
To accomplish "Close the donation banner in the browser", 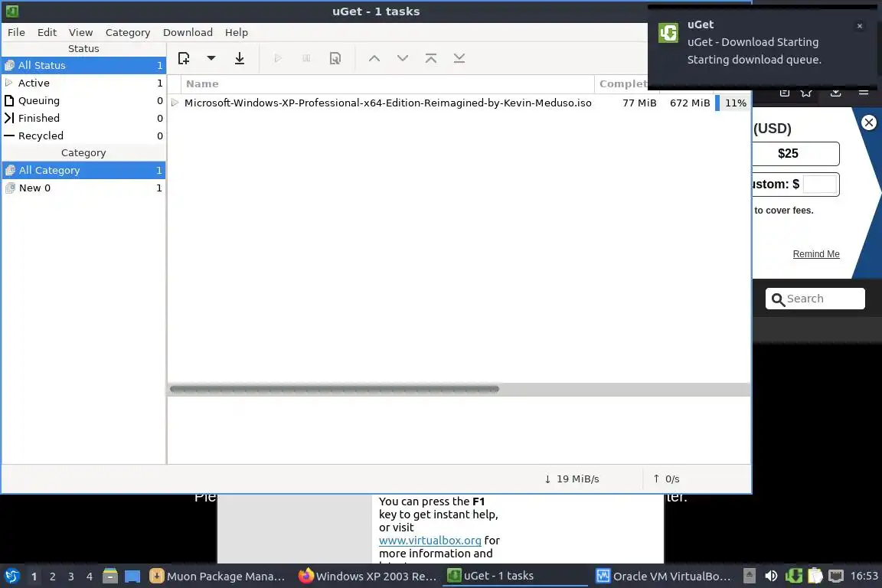I will pyautogui.click(x=869, y=122).
